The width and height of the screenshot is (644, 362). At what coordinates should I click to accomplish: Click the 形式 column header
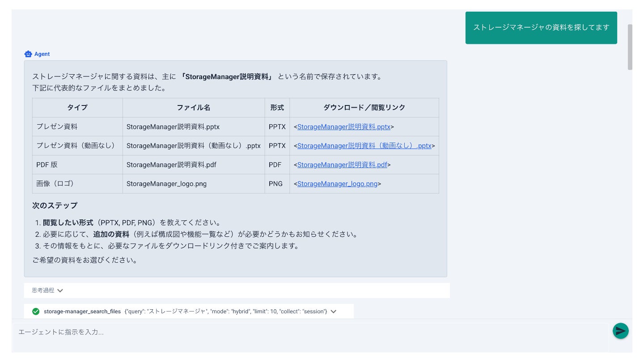pyautogui.click(x=277, y=108)
